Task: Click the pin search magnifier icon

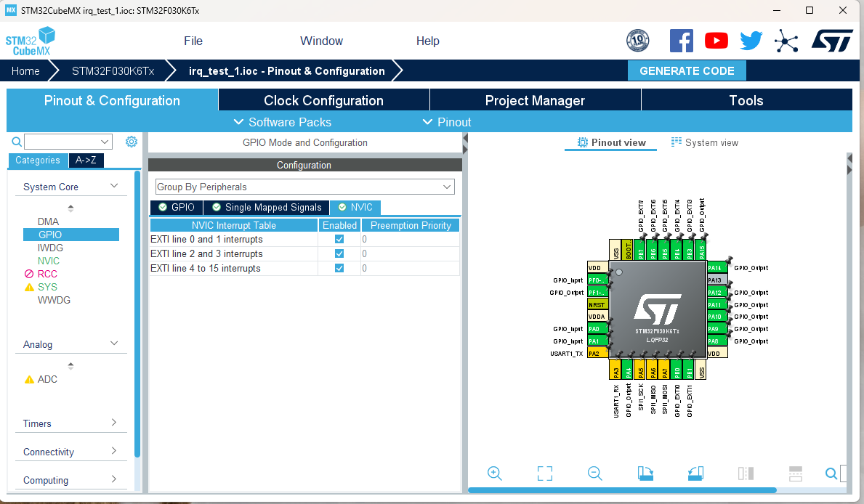Action: pos(831,473)
